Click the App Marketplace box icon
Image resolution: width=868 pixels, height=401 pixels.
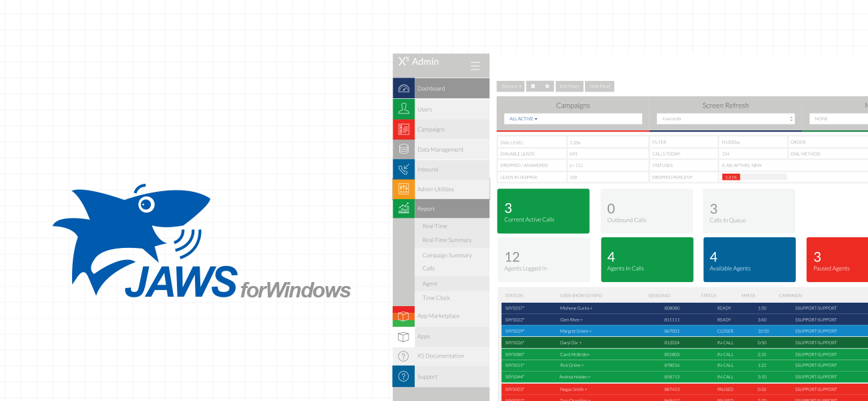click(x=403, y=316)
